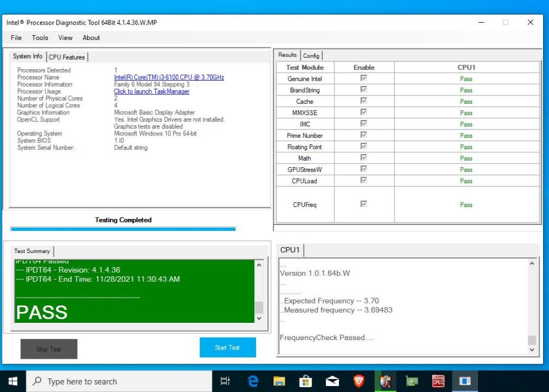
Task: Open File Explorer from the taskbar
Action: 279,381
